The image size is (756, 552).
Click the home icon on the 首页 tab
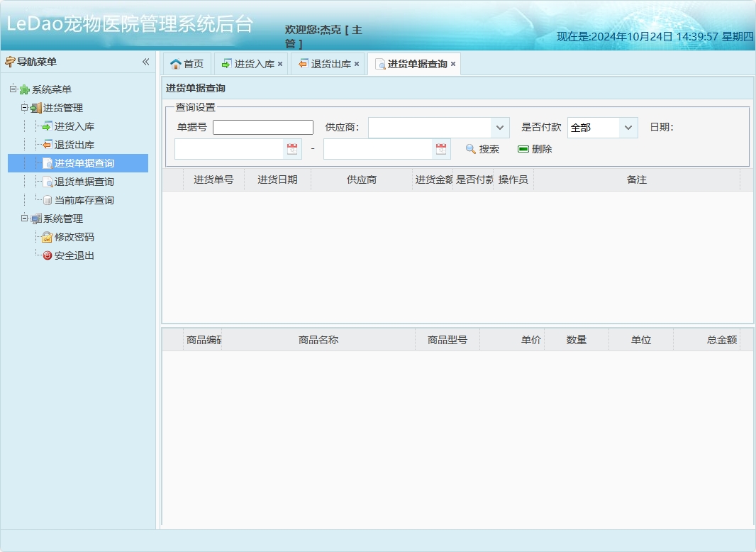[x=175, y=63]
